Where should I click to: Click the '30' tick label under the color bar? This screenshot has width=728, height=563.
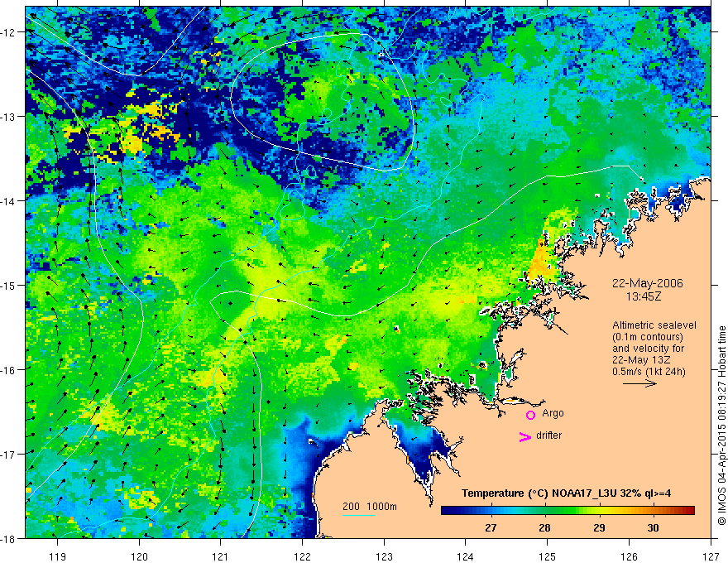[x=653, y=527]
